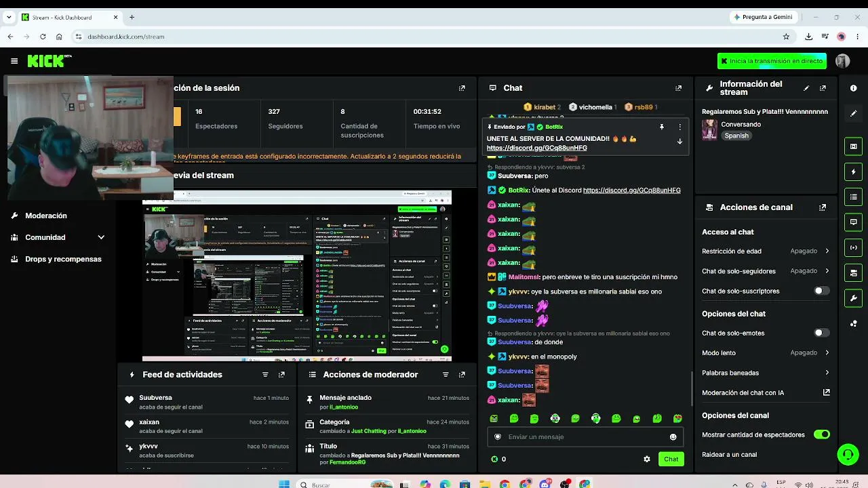This screenshot has width=868, height=488.
Task: Toggle the stream preview widget sidebar icon
Action: tap(854, 146)
